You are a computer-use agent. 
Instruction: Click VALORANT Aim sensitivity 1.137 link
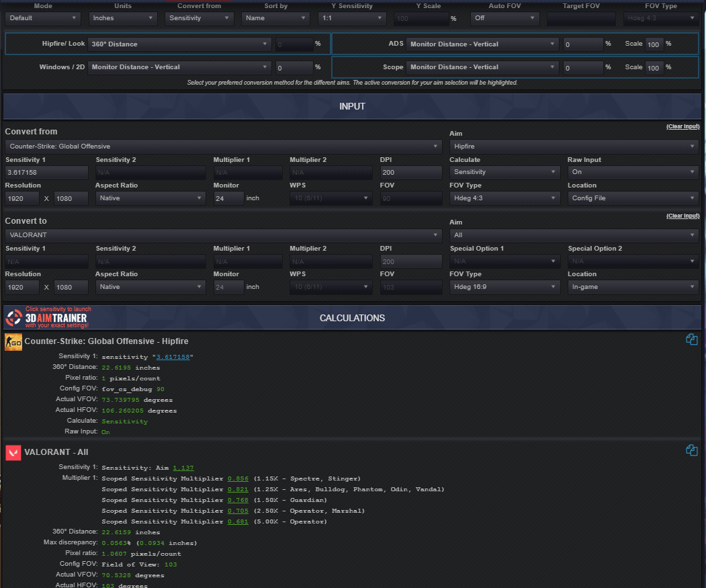click(183, 468)
